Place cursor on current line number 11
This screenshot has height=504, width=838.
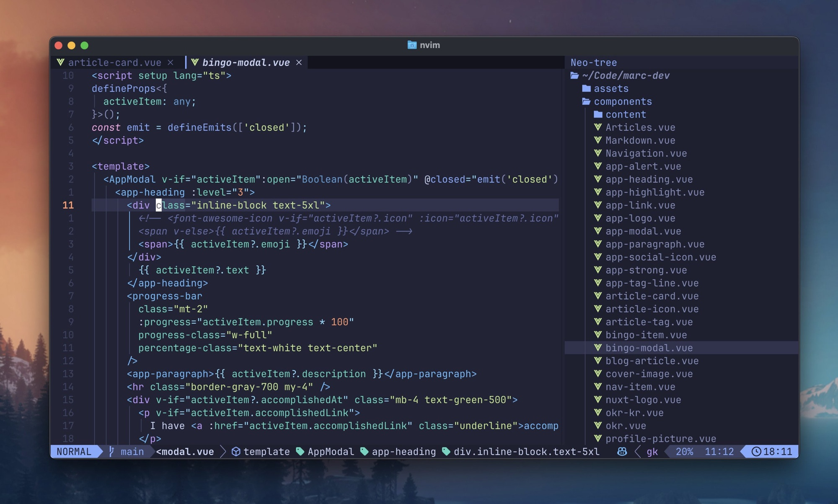pyautogui.click(x=68, y=205)
